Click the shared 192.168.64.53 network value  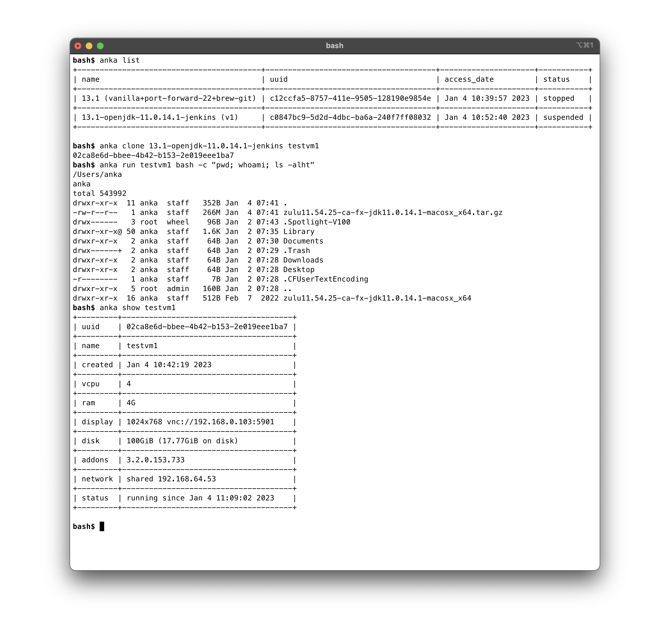171,479
